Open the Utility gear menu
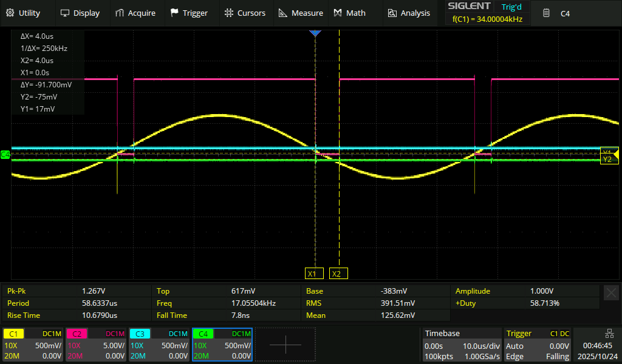This screenshot has height=364, width=622. pyautogui.click(x=23, y=13)
